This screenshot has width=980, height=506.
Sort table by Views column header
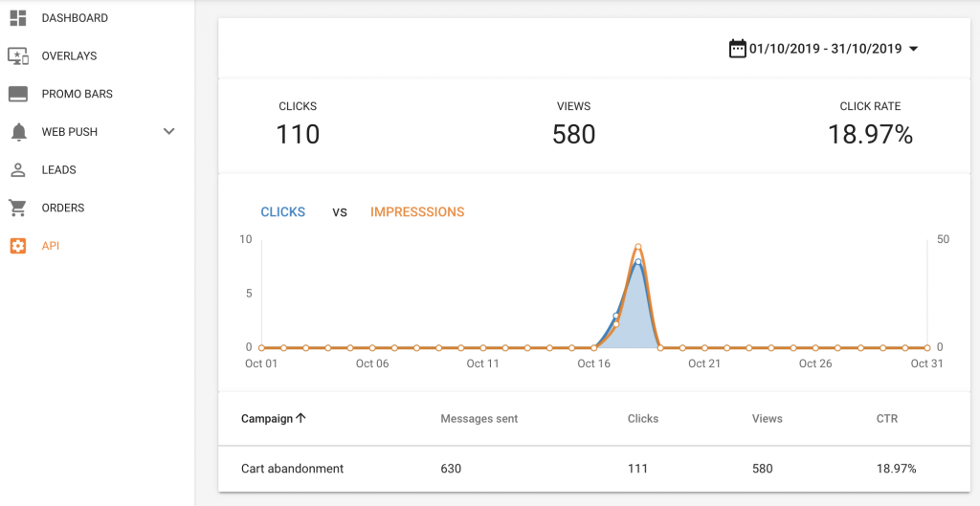(767, 419)
